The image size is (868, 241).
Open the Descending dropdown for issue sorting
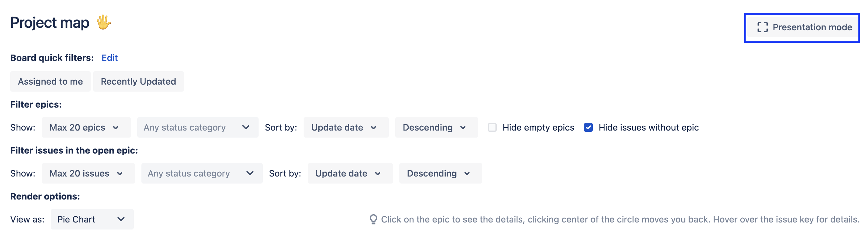point(440,173)
